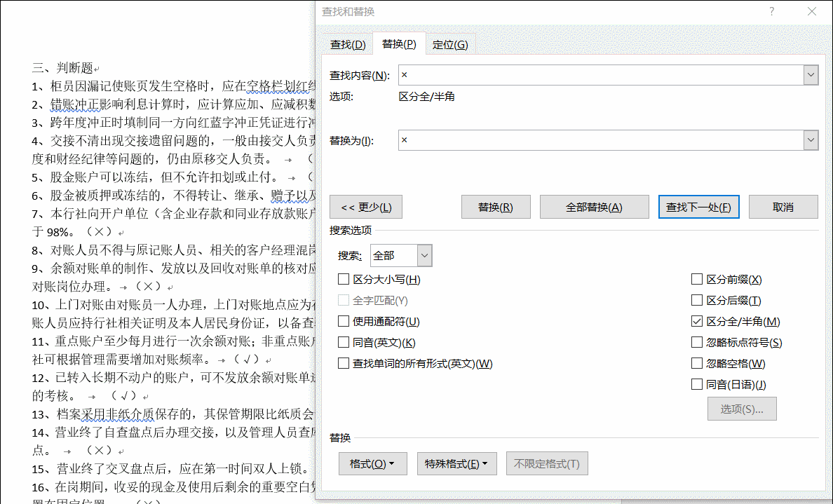Switch to the 查找(D) tab

coord(348,45)
